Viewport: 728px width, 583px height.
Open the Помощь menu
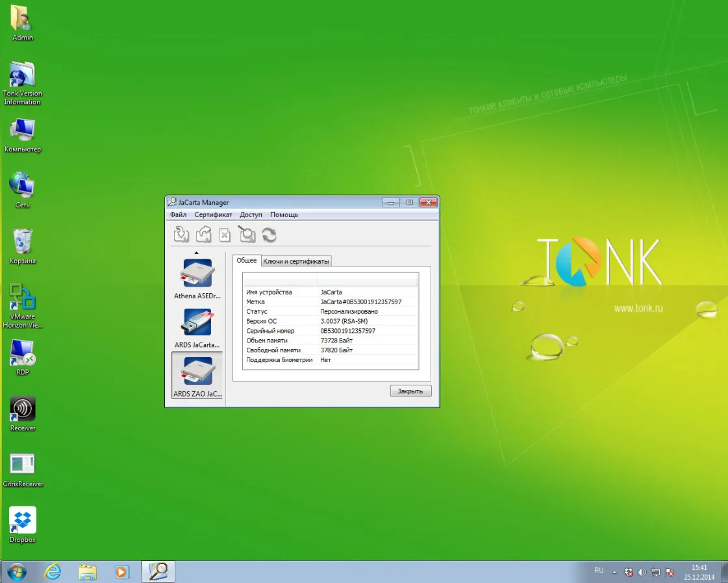click(284, 214)
